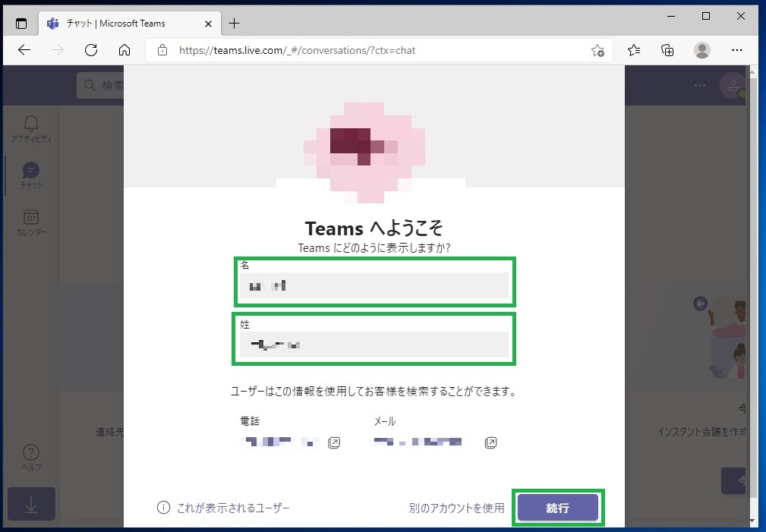View site info lock icon

(x=162, y=50)
